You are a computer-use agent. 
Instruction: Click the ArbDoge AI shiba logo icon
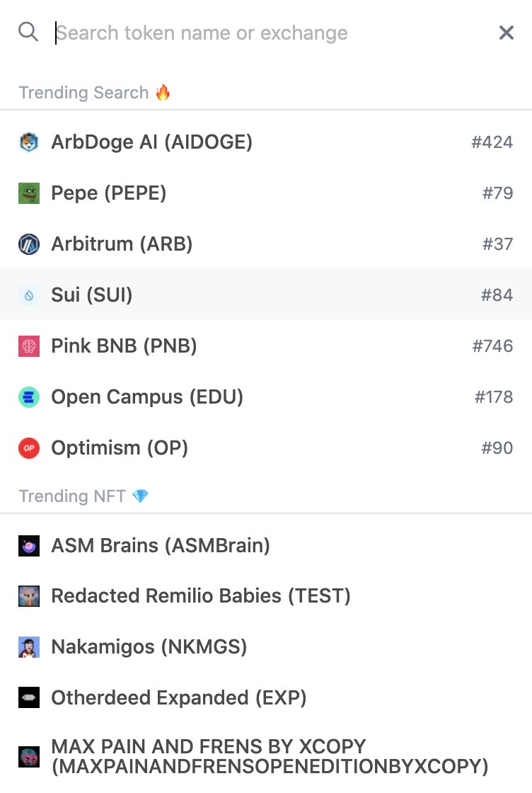29,142
